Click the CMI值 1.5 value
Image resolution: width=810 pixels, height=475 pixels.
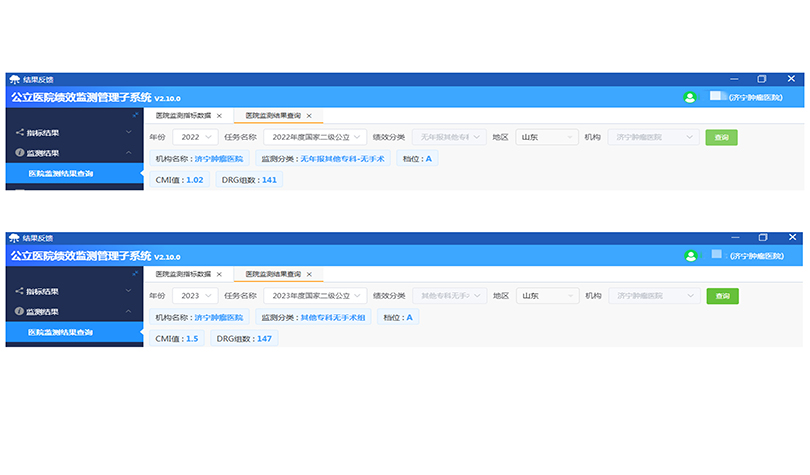coord(192,339)
